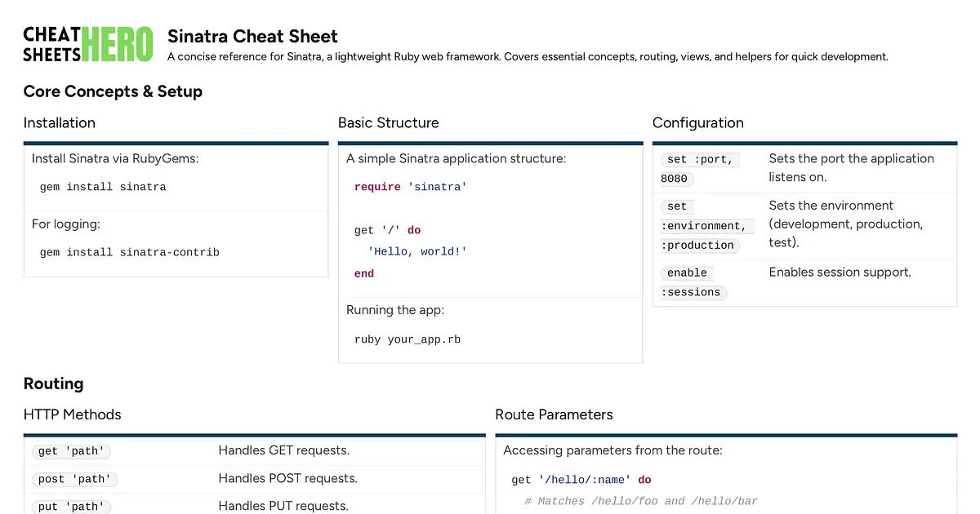The image size is (980, 514).
Task: Click the 'Sinatra Cheat Sheet' title
Action: tap(252, 37)
